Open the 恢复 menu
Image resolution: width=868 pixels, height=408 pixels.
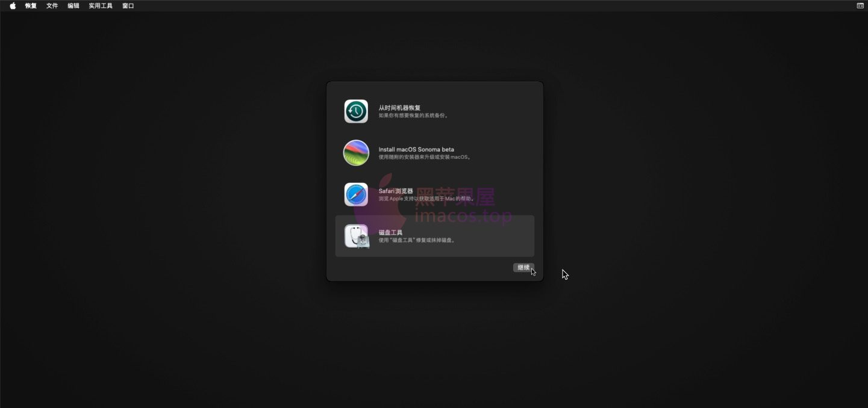point(31,5)
